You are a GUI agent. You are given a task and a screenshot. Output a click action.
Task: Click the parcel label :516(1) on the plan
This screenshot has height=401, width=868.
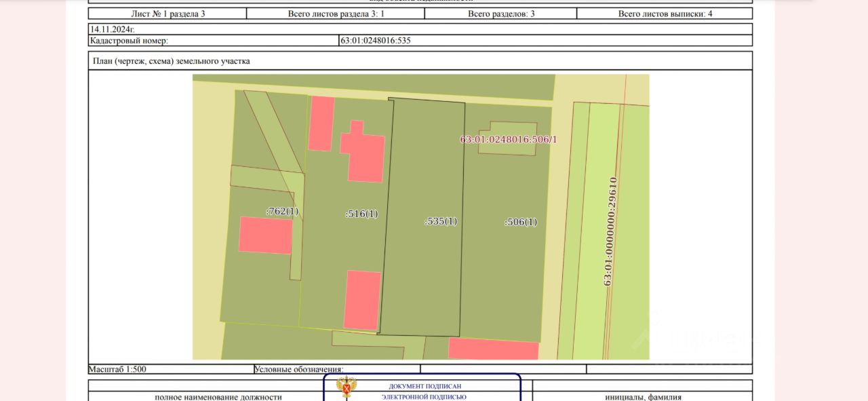click(362, 214)
